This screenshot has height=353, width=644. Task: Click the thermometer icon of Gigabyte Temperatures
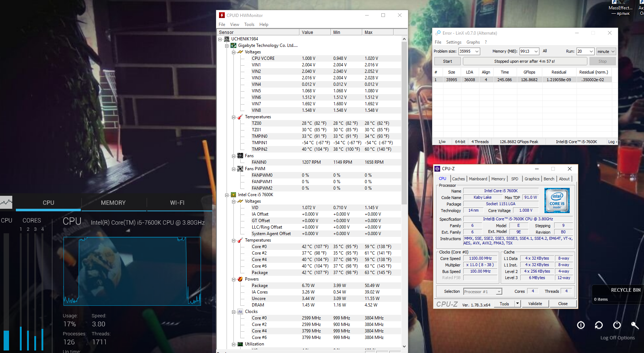(240, 117)
